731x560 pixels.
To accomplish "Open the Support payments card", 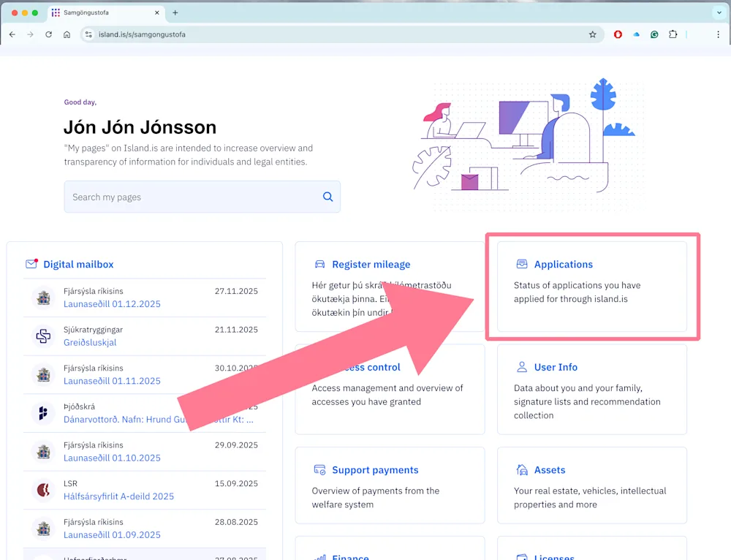I will pyautogui.click(x=390, y=485).
